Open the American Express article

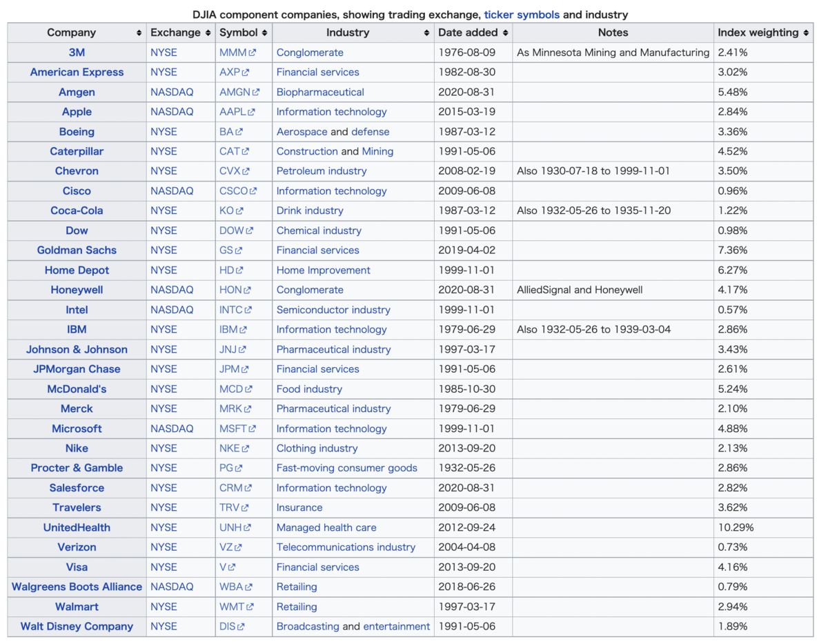tap(77, 72)
